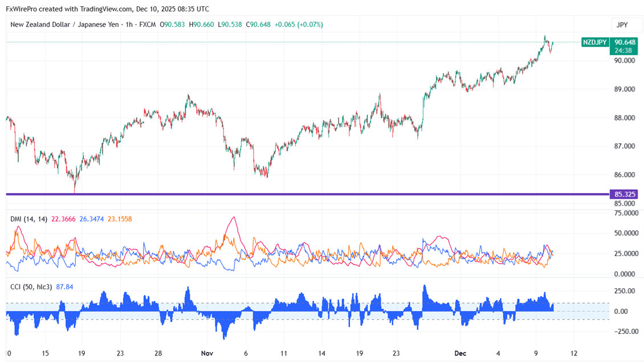This screenshot has height=364, width=644.
Task: Click the 75.0000 DMI axis label
Action: [626, 213]
